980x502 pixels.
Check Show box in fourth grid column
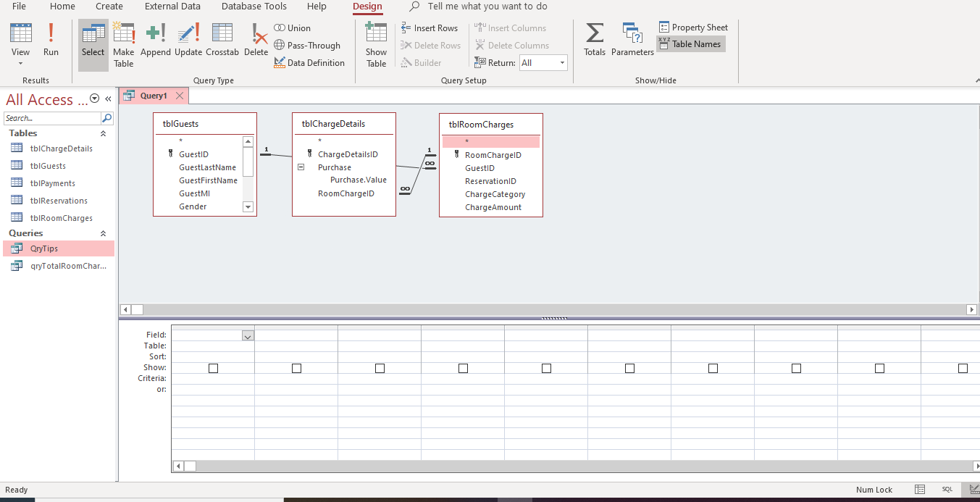463,368
